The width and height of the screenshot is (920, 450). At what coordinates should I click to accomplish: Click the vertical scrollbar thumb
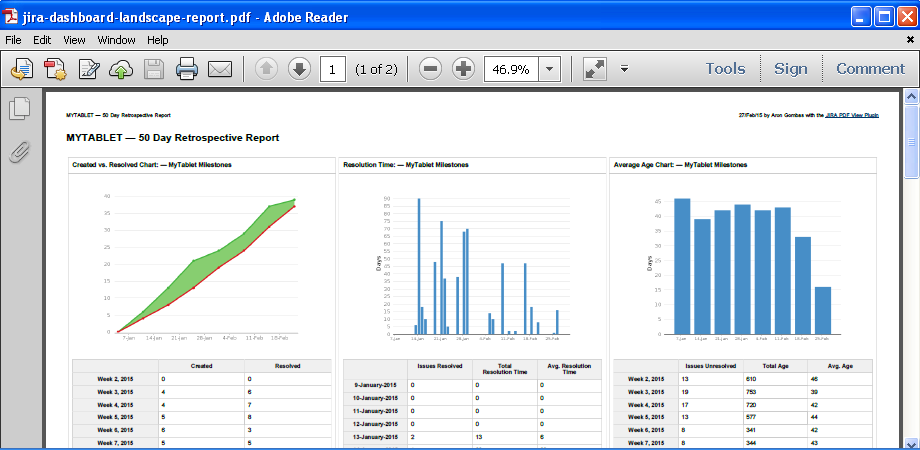(911, 141)
